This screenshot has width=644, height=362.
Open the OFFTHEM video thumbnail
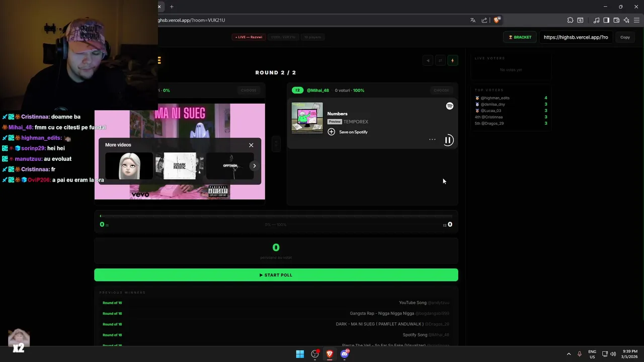(230, 166)
